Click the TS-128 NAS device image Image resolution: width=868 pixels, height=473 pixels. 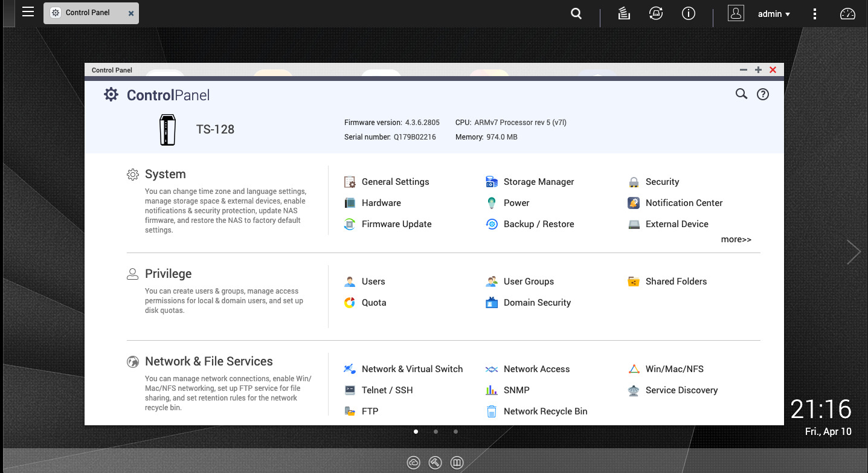[167, 129]
